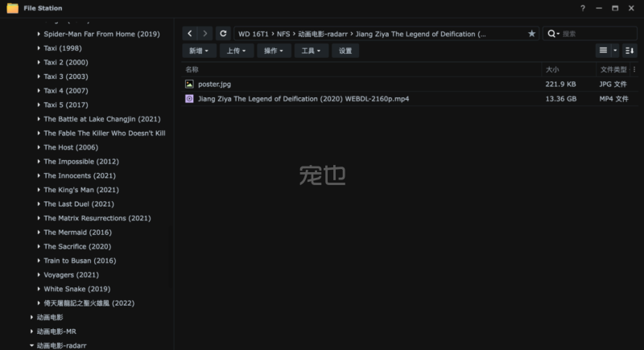Click the search magnifier icon
The height and width of the screenshot is (350, 644).
point(553,34)
